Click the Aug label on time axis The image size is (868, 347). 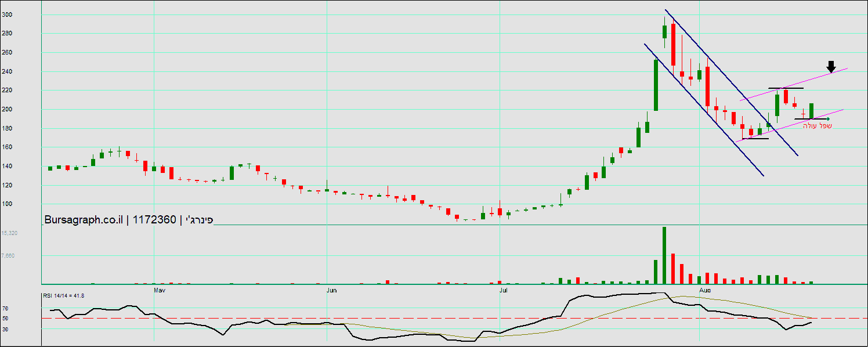(x=705, y=289)
